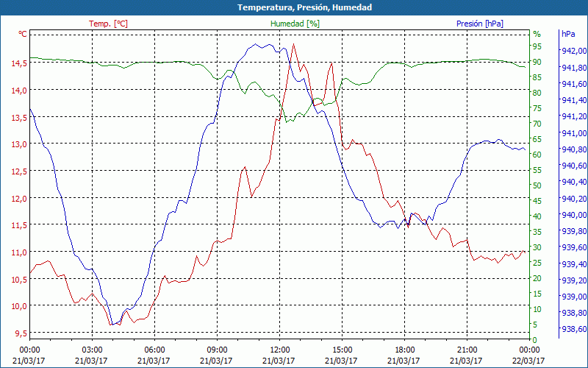Click temperature axis value '14,0'

19,91
